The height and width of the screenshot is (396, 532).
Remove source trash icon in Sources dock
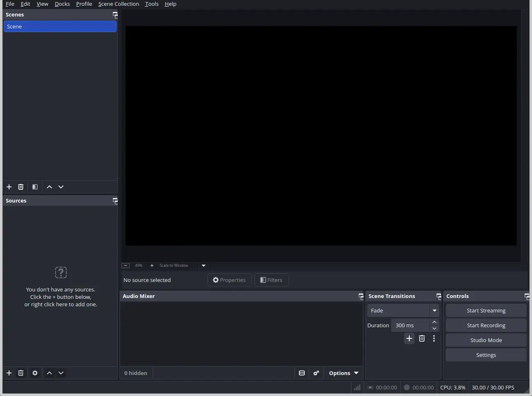pyautogui.click(x=21, y=373)
